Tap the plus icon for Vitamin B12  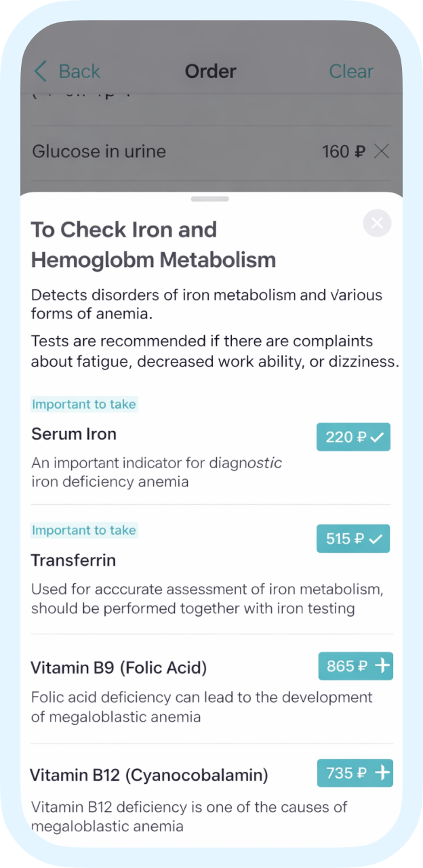pos(383,772)
